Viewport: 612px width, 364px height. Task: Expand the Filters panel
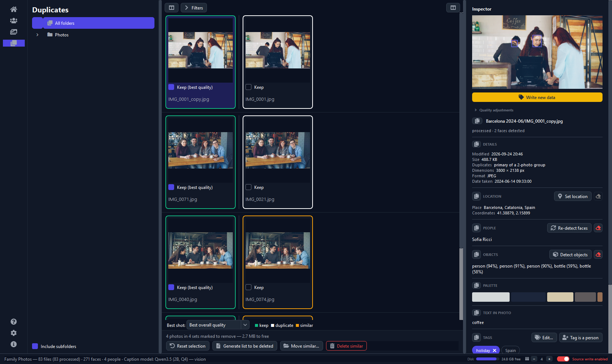point(194,8)
